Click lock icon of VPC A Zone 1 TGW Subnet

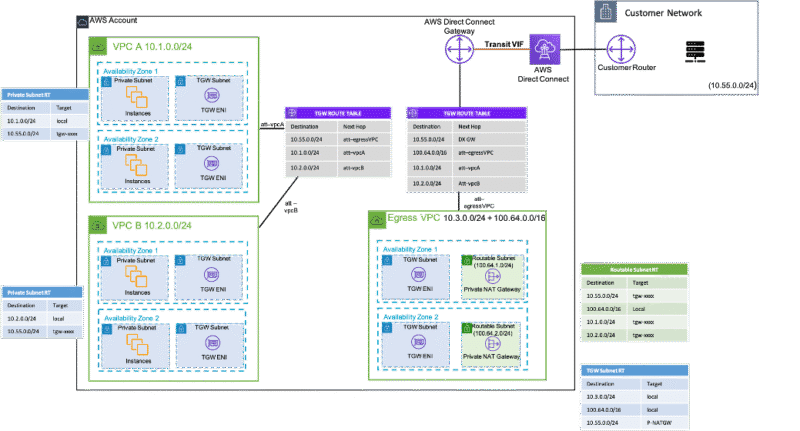pos(180,81)
